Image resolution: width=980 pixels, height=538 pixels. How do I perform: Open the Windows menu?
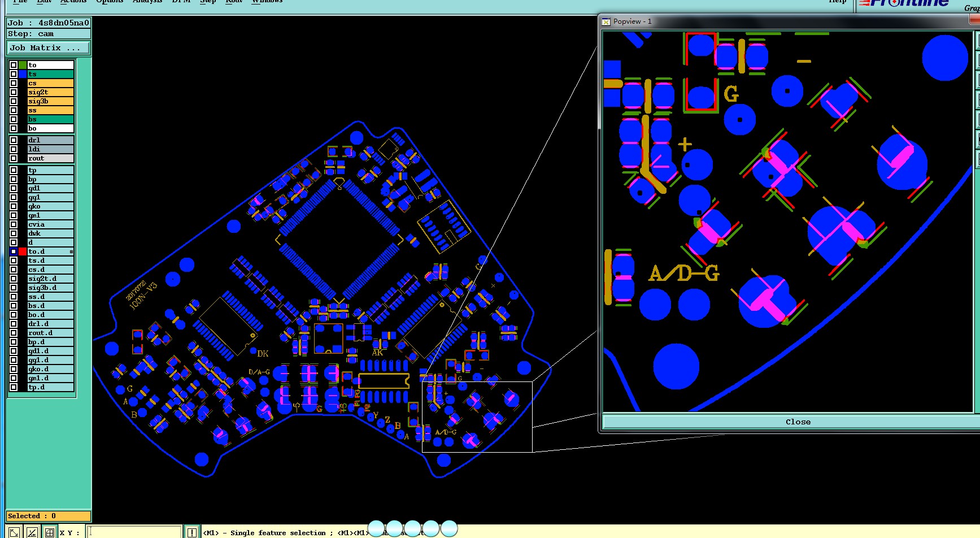(267, 2)
